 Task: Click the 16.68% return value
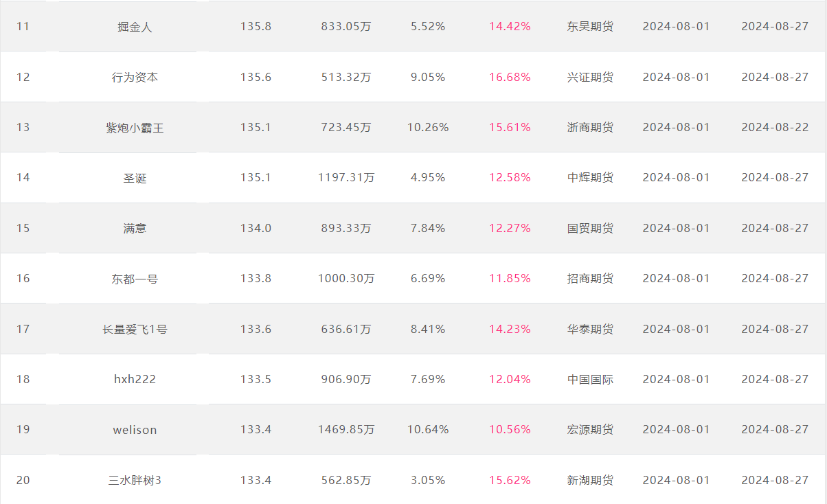click(x=510, y=77)
